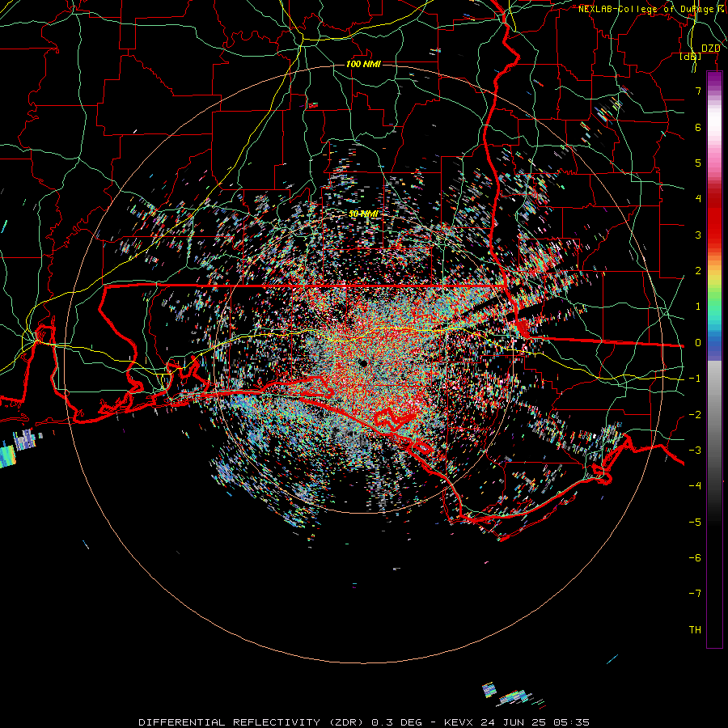This screenshot has height=728, width=728.
Task: Click the -6 value on the dB scale
Action: (x=695, y=558)
